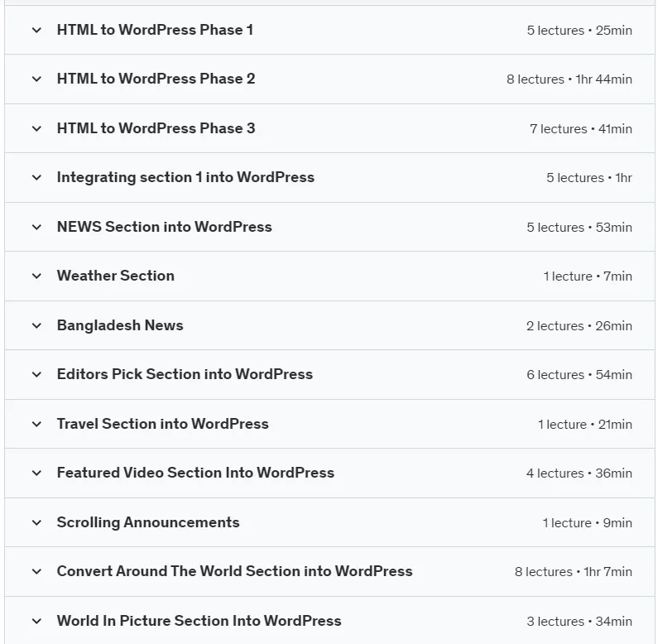658x644 pixels.
Task: Click the 8 lectures 1hr 44min summary
Action: 569,79
